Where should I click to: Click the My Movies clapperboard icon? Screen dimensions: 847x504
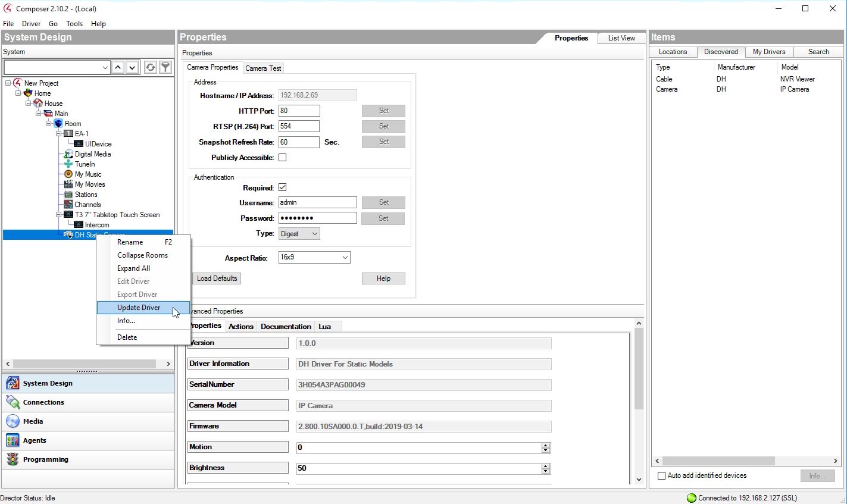(x=68, y=184)
